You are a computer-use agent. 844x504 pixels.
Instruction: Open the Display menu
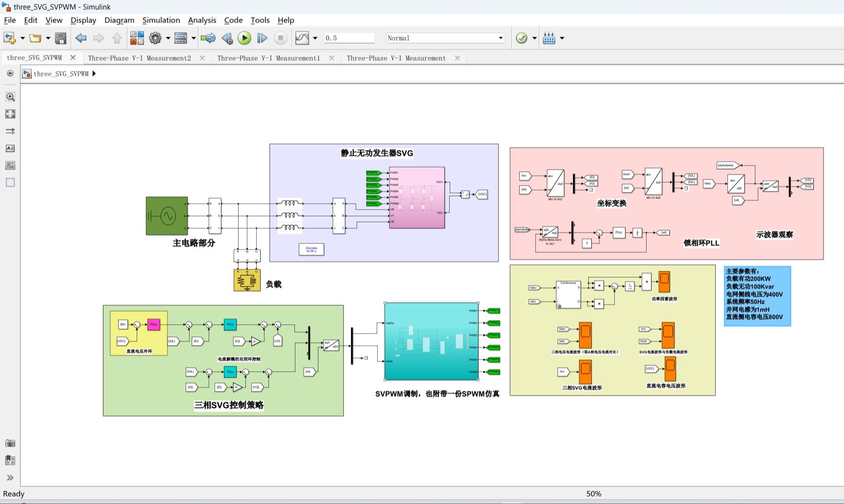click(83, 20)
